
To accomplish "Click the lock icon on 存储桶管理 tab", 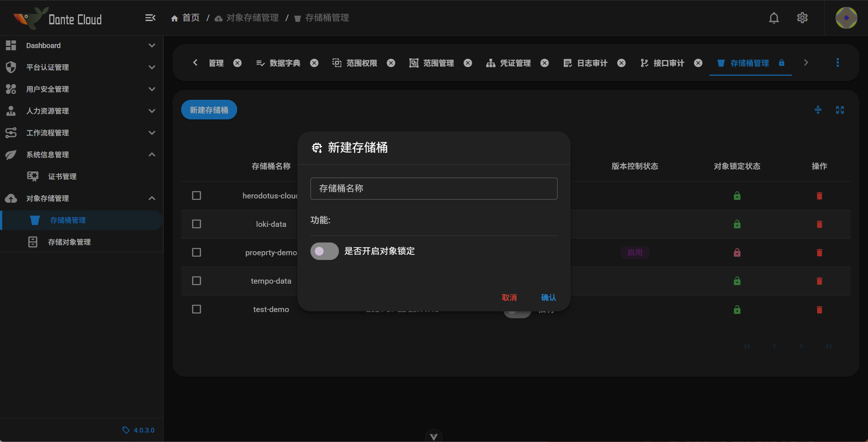I will click(781, 63).
